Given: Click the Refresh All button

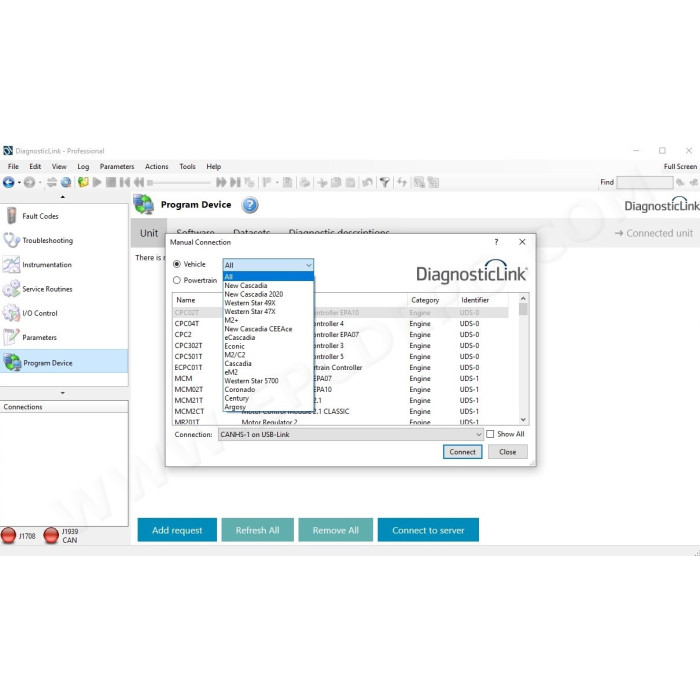Looking at the screenshot, I should 258,530.
